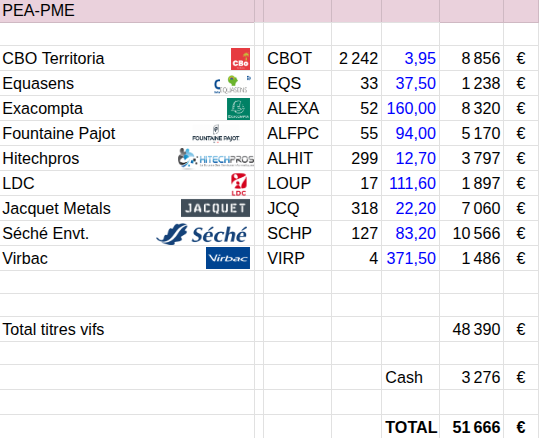
Task: Click the blue Virbac logo
Action: click(x=228, y=258)
